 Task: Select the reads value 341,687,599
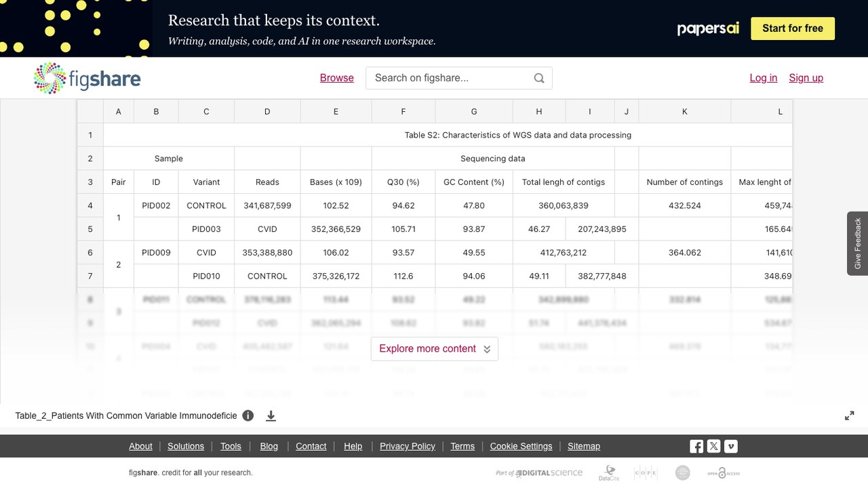(267, 205)
